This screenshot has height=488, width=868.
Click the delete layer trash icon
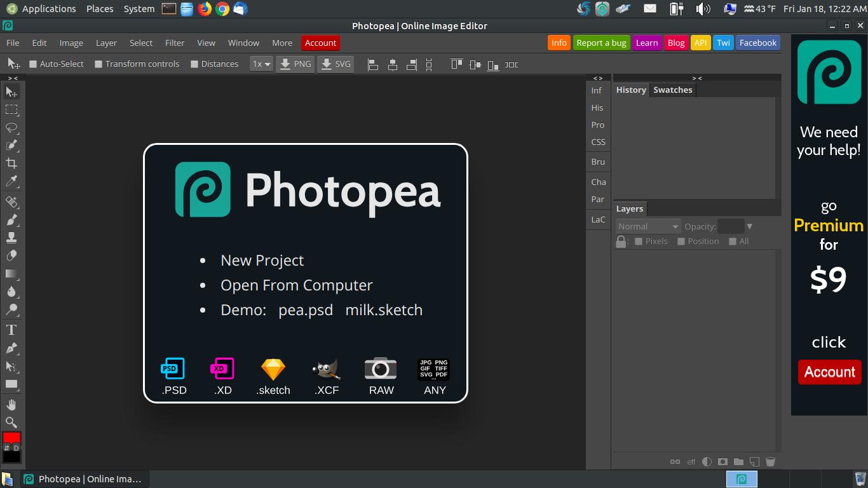click(770, 462)
